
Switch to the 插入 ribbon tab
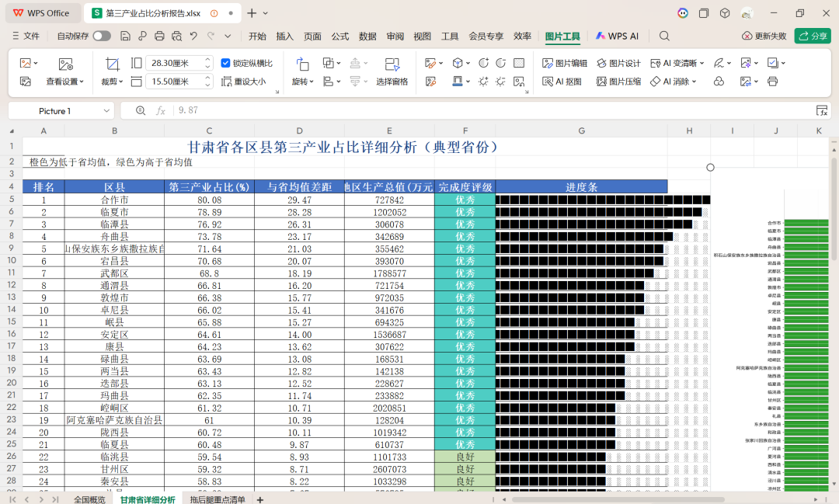pyautogui.click(x=284, y=36)
